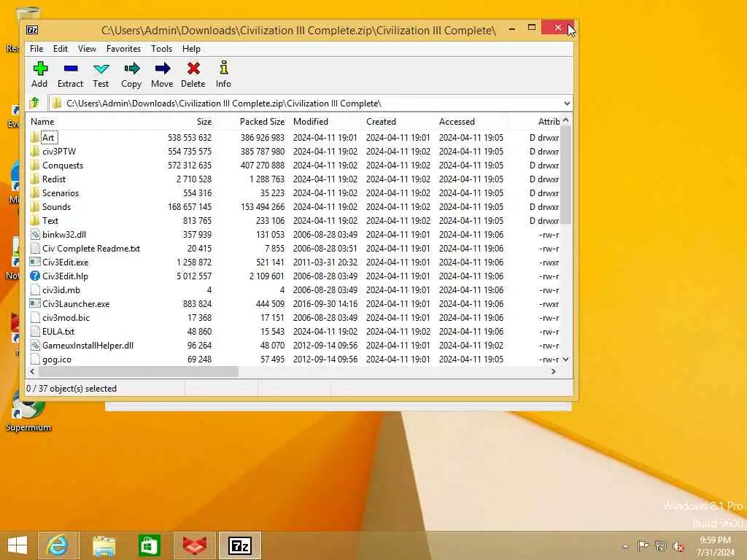Open the Edit menu
Viewport: 747px width, 560px height.
pos(61,49)
